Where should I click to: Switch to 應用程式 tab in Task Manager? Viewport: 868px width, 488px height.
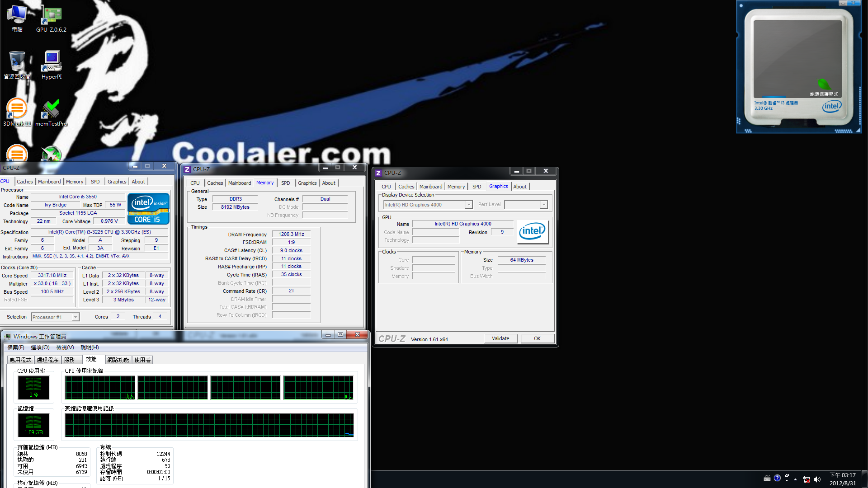(21, 360)
